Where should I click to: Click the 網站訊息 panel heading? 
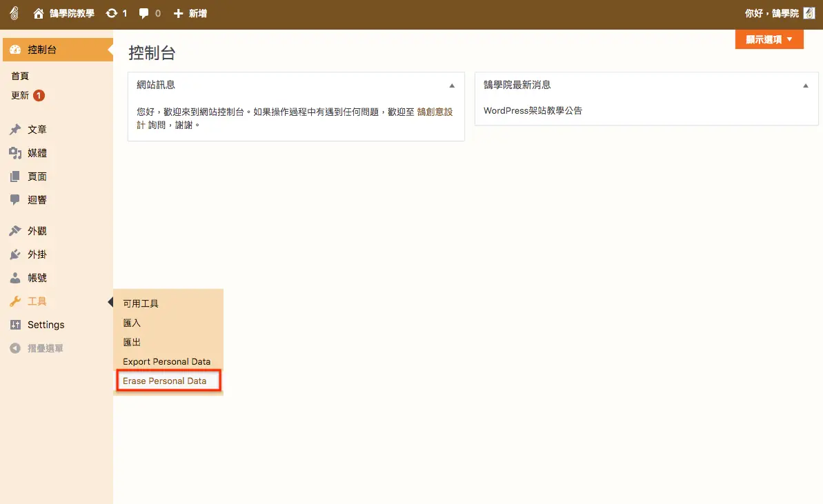tap(156, 85)
